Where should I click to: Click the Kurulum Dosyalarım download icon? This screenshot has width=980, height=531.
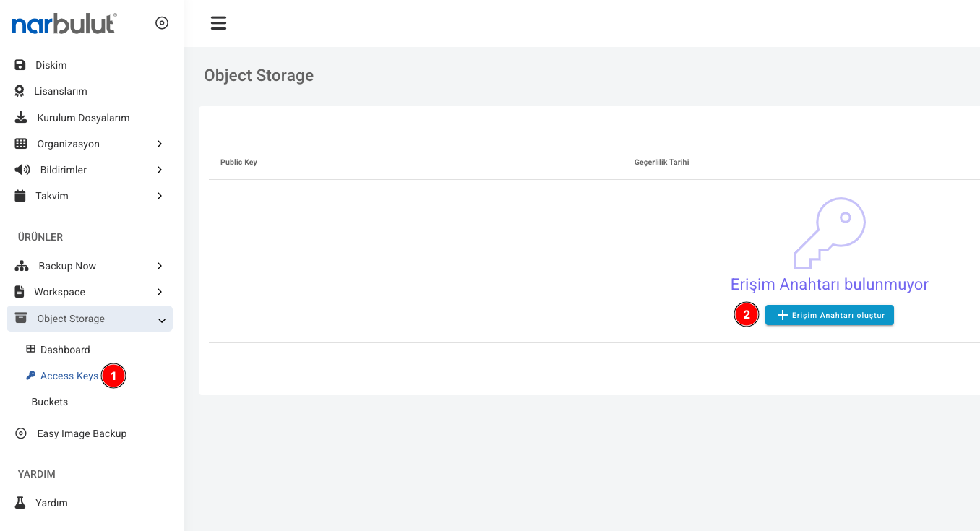(x=21, y=117)
